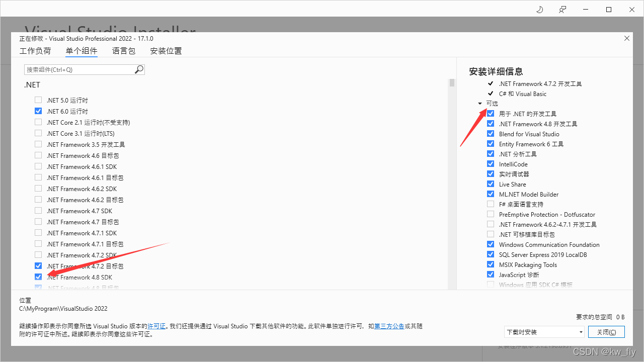Click the .NET category heading
Image resolution: width=644 pixels, height=362 pixels.
coord(32,85)
